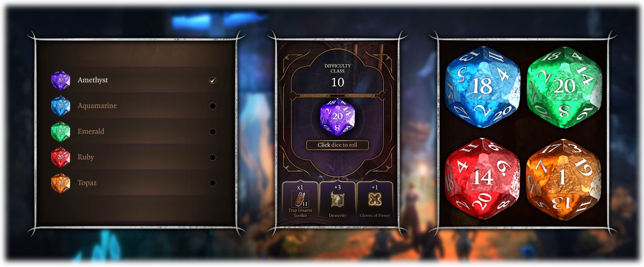Select the Aquamarine radio button

[x=213, y=106]
